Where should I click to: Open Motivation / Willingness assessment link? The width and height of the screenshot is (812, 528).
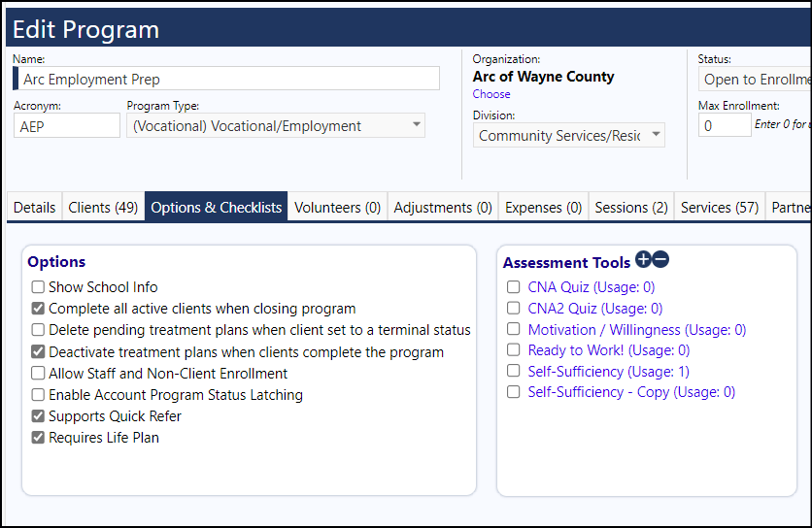coord(637,329)
